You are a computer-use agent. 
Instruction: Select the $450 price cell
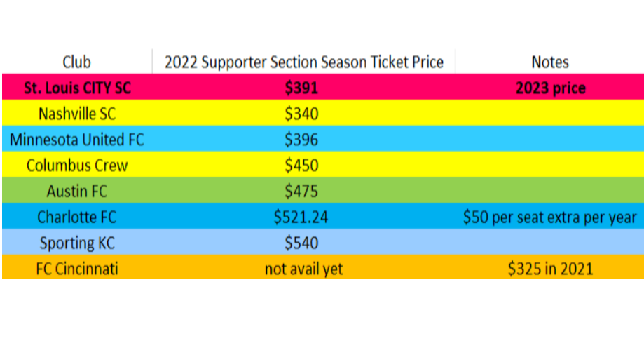(x=301, y=166)
